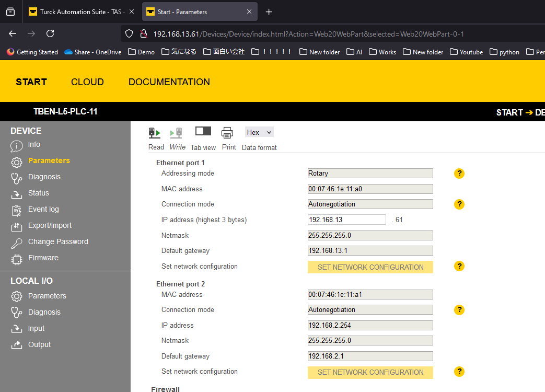
Task: Click the Read parameters icon
Action: click(x=155, y=133)
